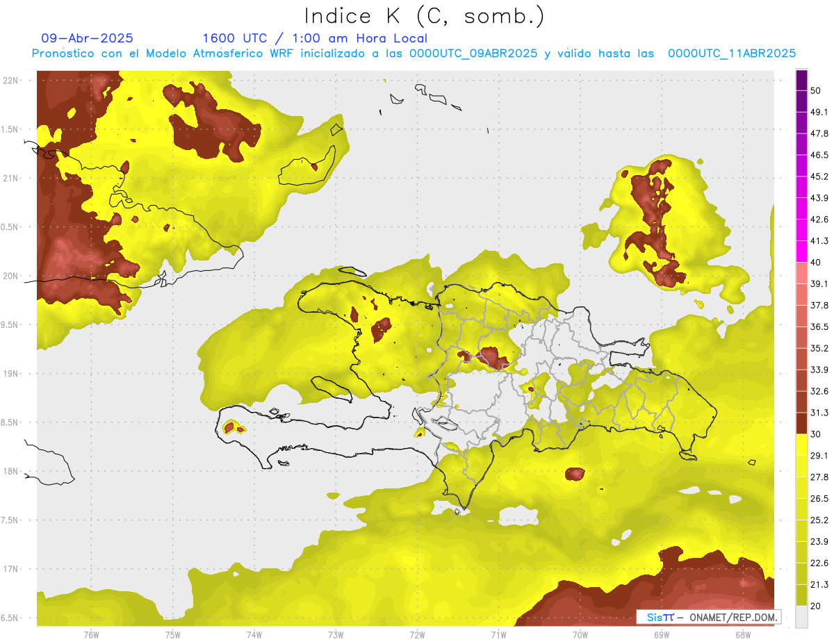834x644 pixels.
Task: Click the colorbar value "31.3"
Action: (x=819, y=413)
